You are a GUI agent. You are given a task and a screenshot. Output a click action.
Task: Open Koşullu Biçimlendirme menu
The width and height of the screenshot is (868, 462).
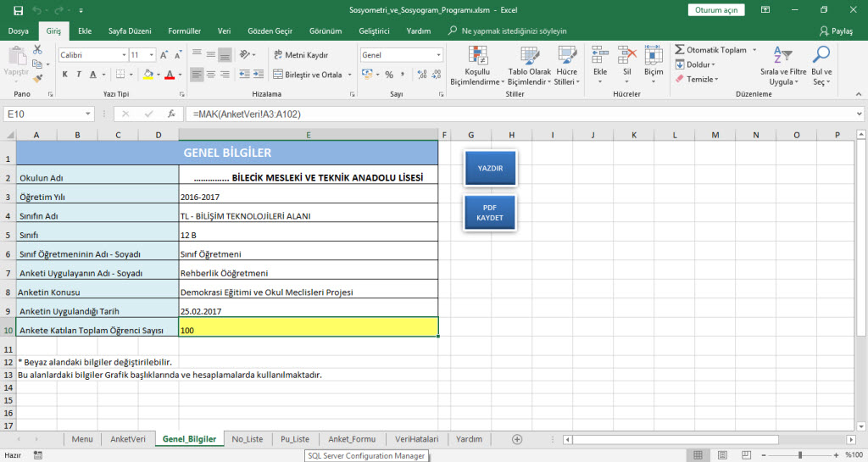(477, 66)
